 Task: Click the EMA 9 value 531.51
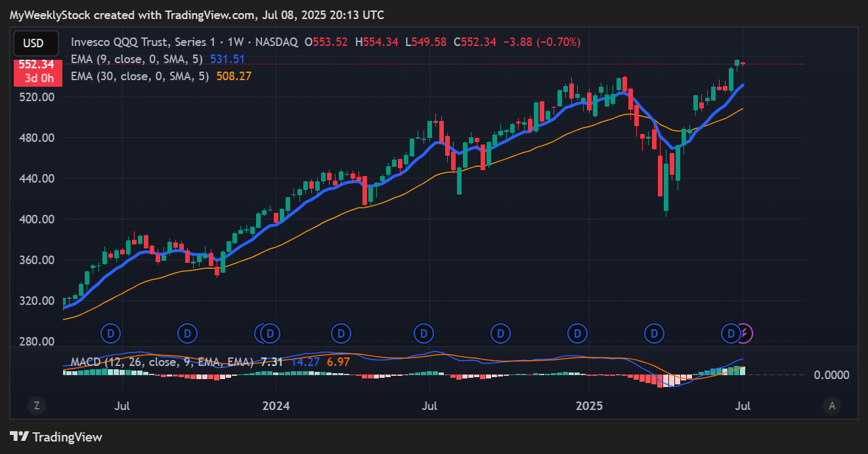tap(227, 59)
